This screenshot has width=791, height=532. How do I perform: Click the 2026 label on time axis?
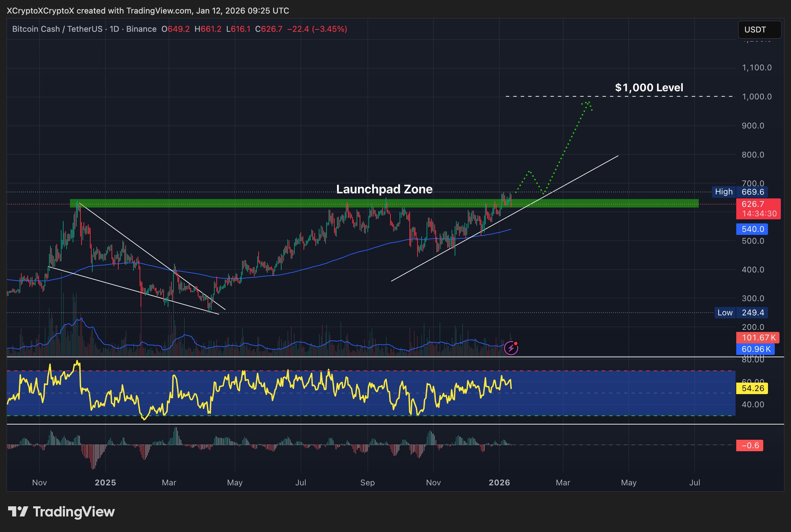pos(499,482)
